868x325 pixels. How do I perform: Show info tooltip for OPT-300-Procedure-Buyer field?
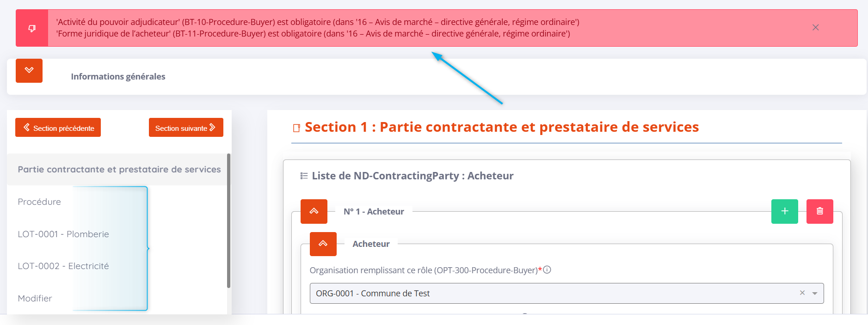[x=547, y=270]
